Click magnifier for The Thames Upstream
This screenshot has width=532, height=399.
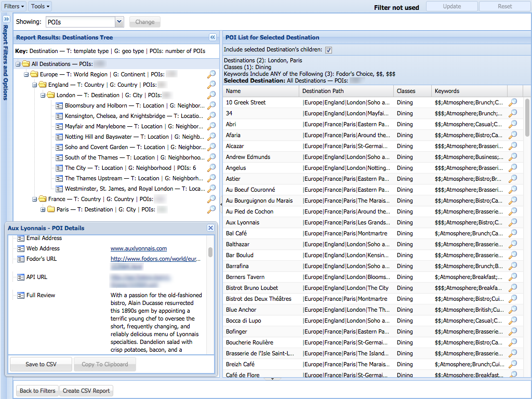(211, 178)
